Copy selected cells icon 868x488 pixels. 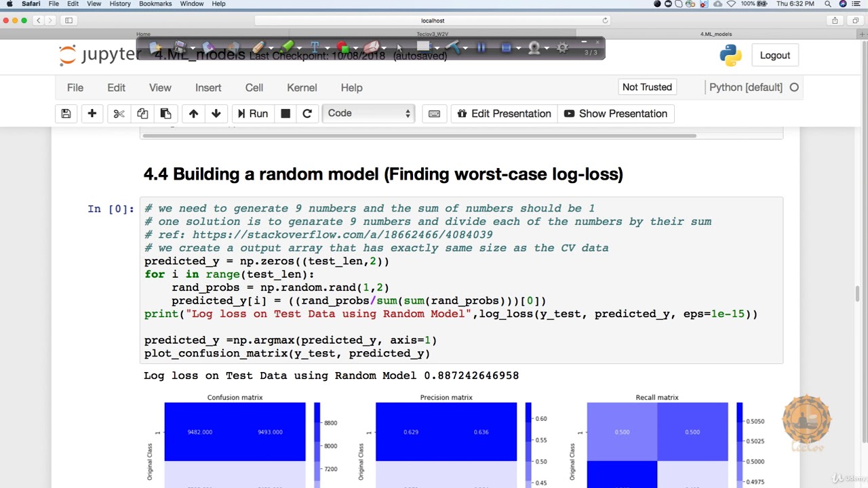pos(142,114)
